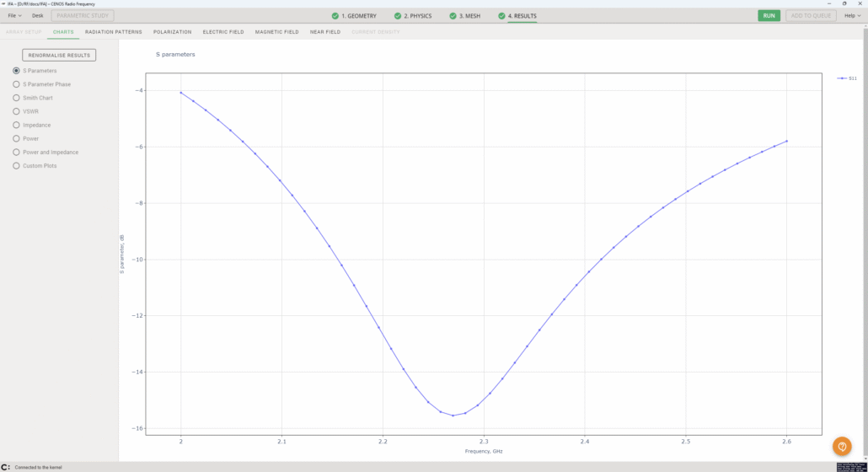
Task: Click the Renormalise Results button
Action: point(59,55)
